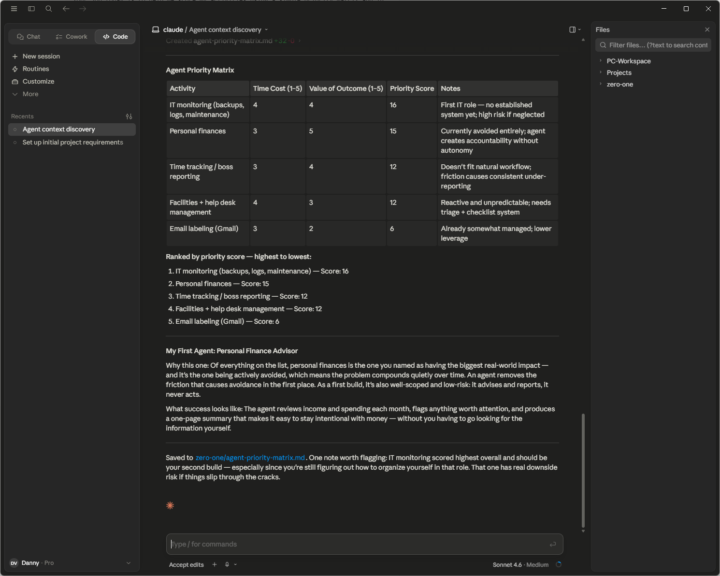This screenshot has width=720, height=576.
Task: Filter recents with the sliders icon
Action: tap(129, 117)
